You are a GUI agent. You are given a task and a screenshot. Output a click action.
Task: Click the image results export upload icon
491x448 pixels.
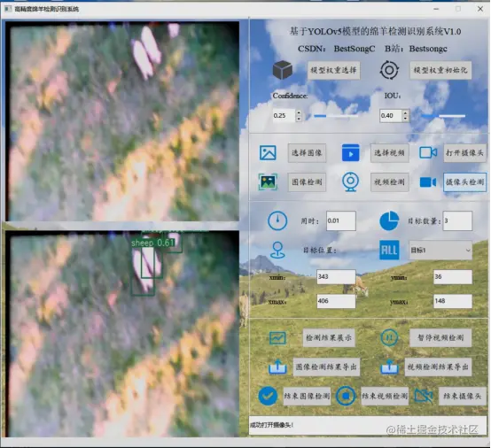277,367
